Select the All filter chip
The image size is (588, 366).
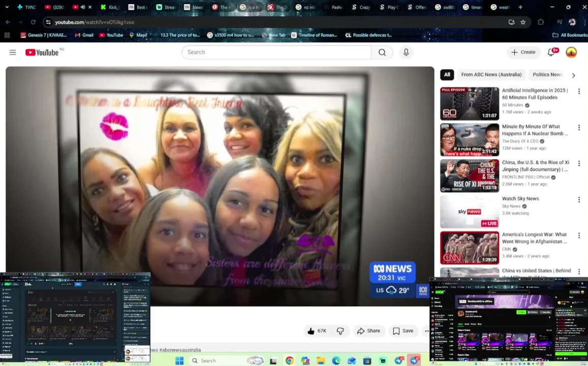(447, 75)
